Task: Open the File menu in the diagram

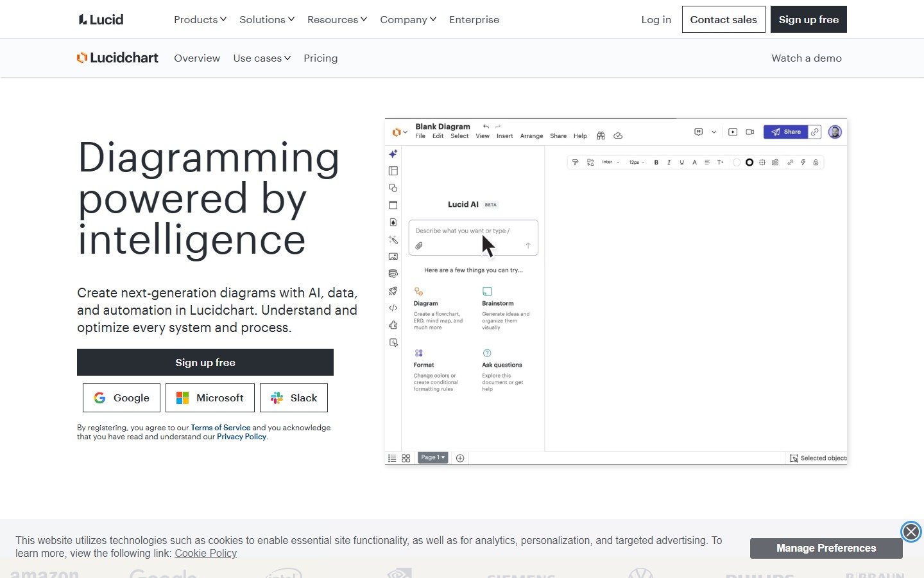Action: click(420, 136)
